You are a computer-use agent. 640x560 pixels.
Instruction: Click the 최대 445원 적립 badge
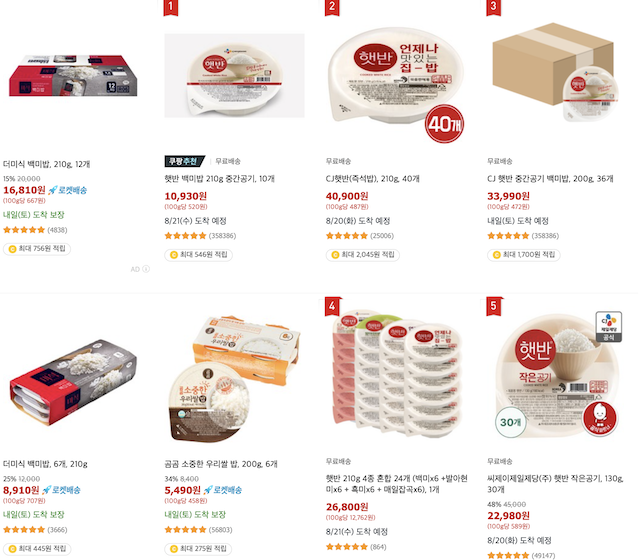pos(37,549)
